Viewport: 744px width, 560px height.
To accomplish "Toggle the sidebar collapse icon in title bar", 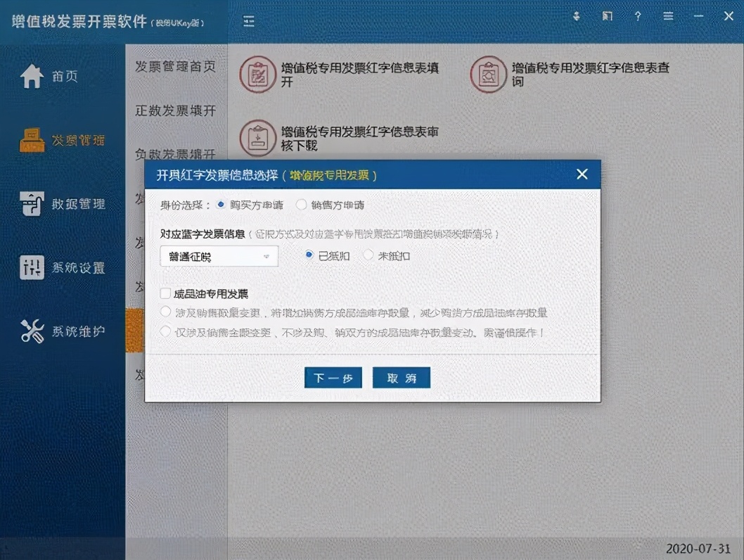I will (249, 21).
